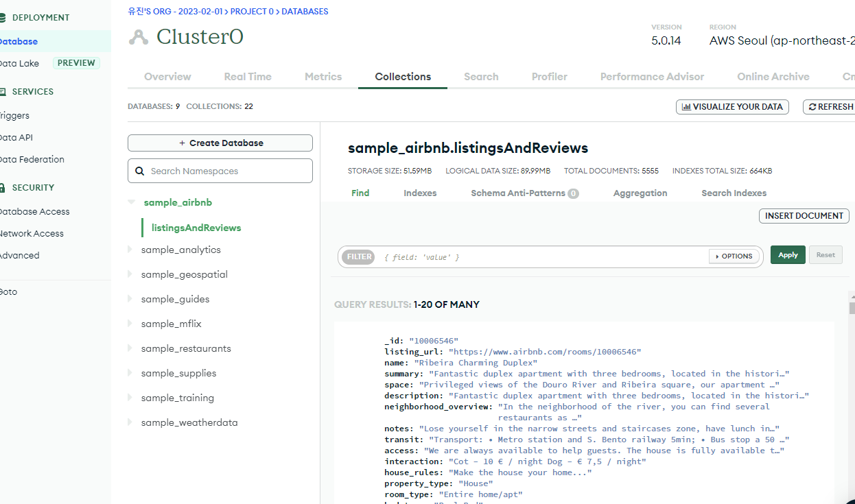Click the "Ribeira Charming Duplex" name value
The width and height of the screenshot is (855, 504).
[476, 363]
